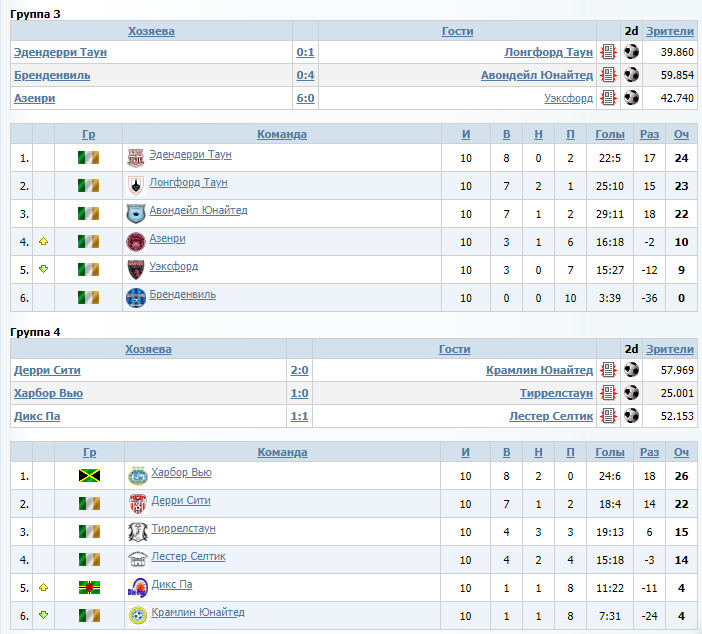Open the 0:4 score link
The height and width of the screenshot is (634, 702).
point(305,75)
